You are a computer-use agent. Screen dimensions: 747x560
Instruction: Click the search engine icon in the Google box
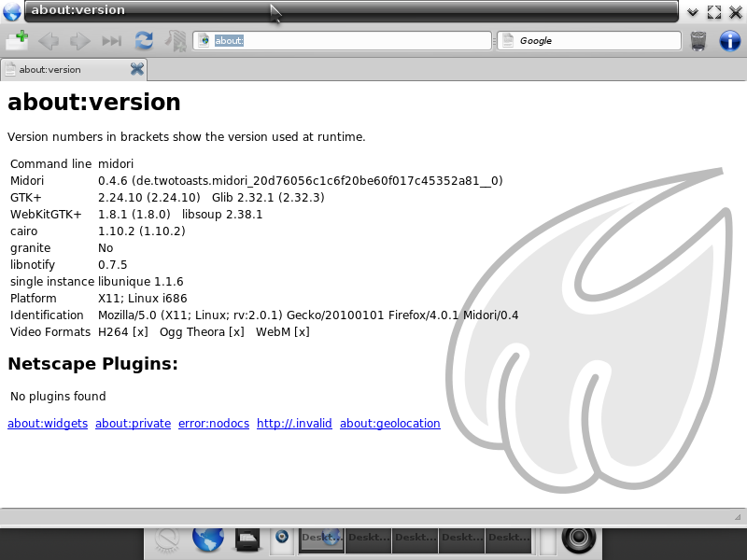pos(508,40)
